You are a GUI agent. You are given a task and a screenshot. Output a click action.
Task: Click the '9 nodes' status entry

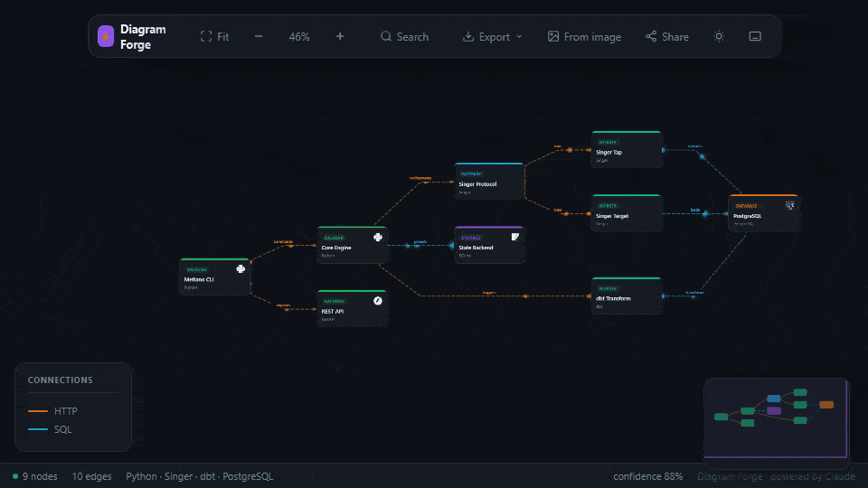pos(35,476)
